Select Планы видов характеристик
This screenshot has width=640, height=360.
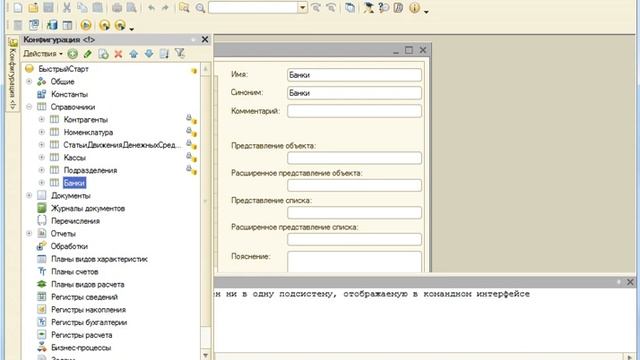tap(99, 259)
